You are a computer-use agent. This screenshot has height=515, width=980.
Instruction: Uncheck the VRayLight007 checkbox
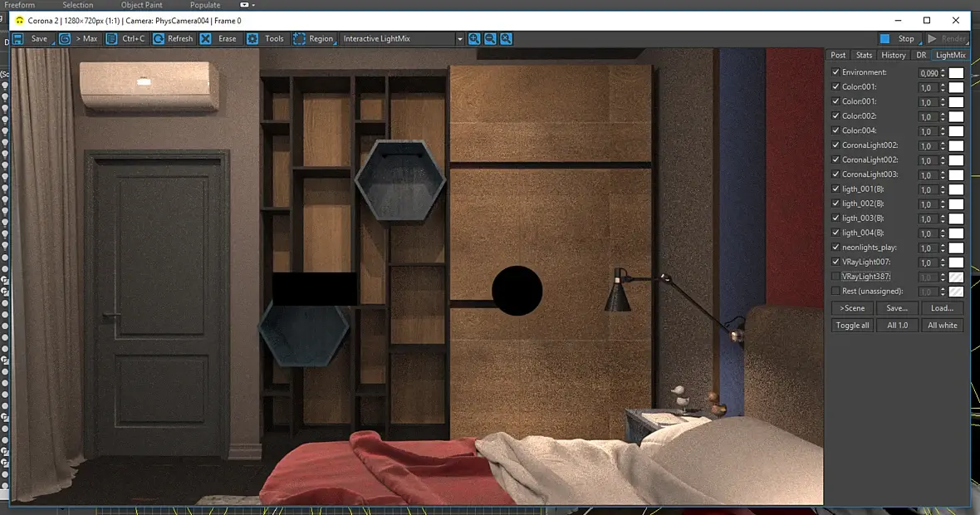tap(835, 262)
